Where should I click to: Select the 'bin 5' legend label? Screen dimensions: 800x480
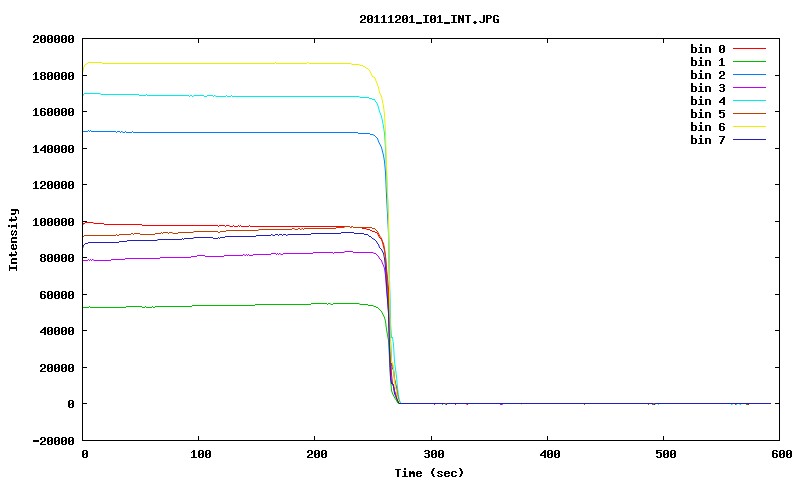click(x=708, y=114)
